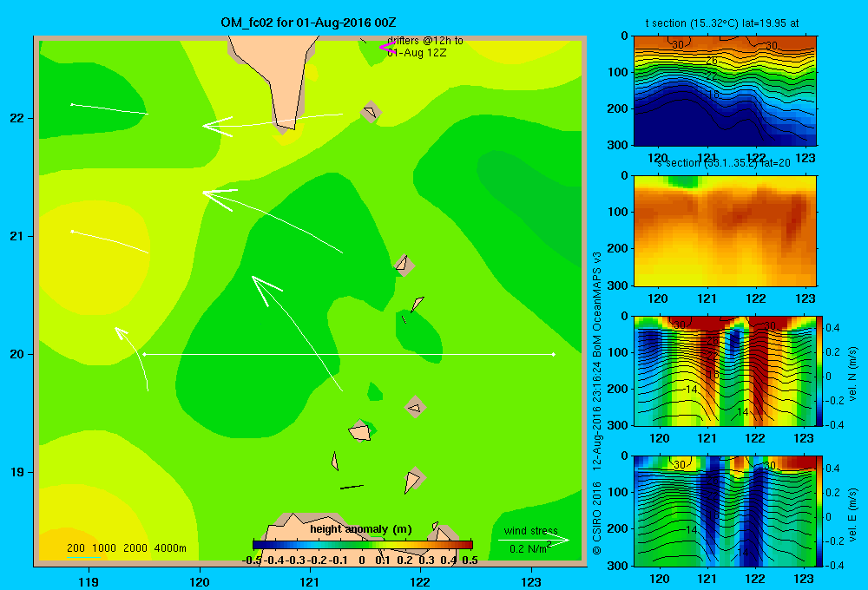
Task: Click longitude label '120' on the main map
Action: [200, 581]
